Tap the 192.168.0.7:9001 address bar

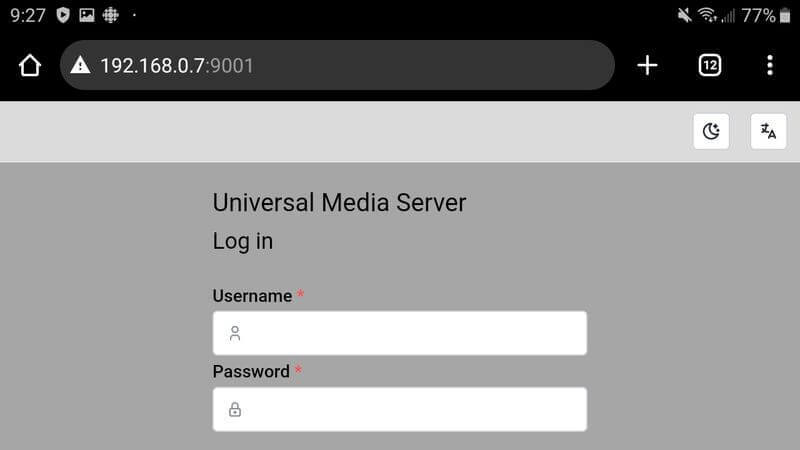(337, 65)
